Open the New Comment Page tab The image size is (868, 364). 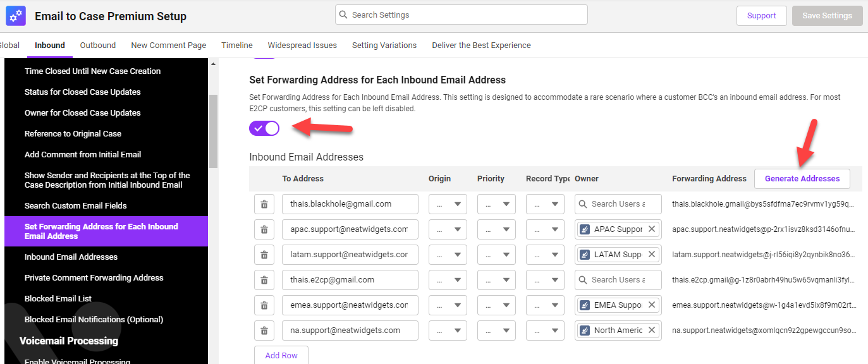point(169,45)
